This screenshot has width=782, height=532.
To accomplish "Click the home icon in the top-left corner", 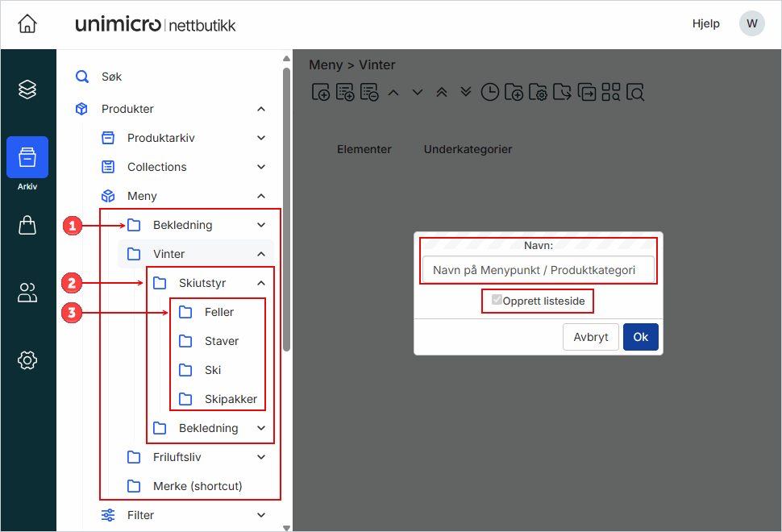I will tap(27, 24).
